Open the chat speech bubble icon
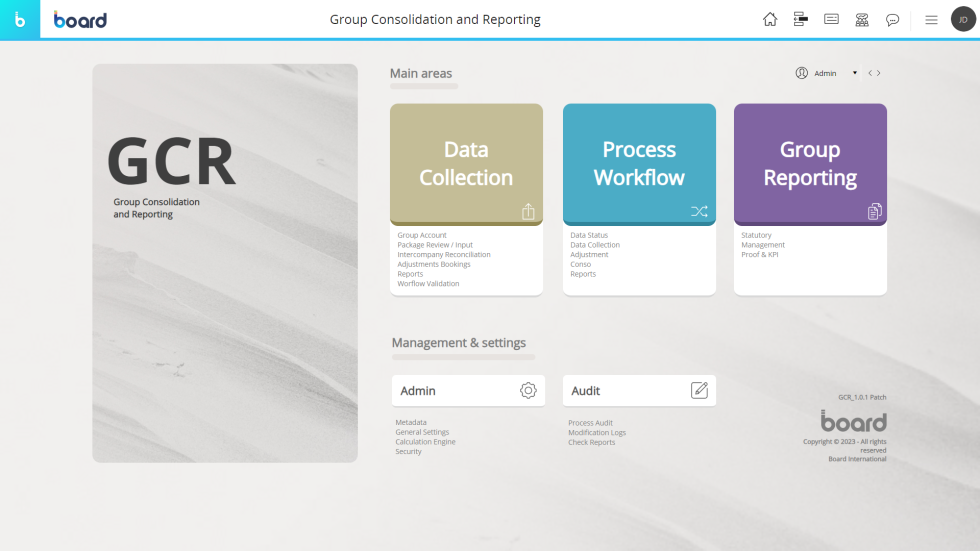The image size is (980, 551). click(x=892, y=19)
